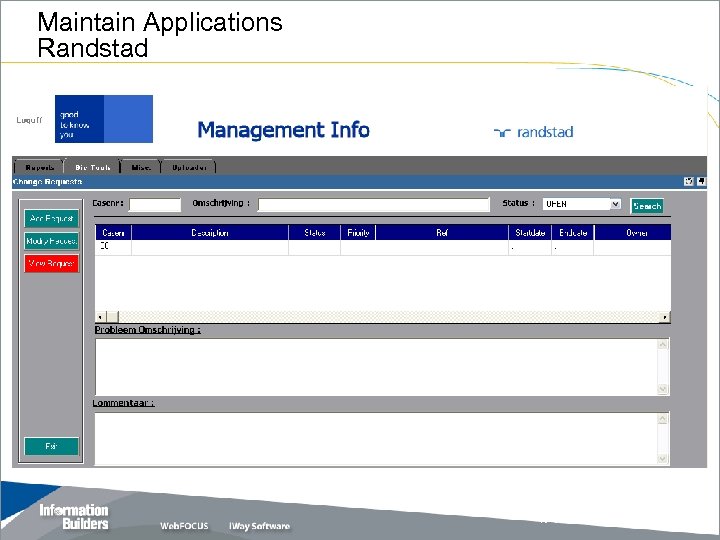Viewport: 720px width, 540px height.
Task: Focus the Omschrijving search field
Action: pos(374,204)
